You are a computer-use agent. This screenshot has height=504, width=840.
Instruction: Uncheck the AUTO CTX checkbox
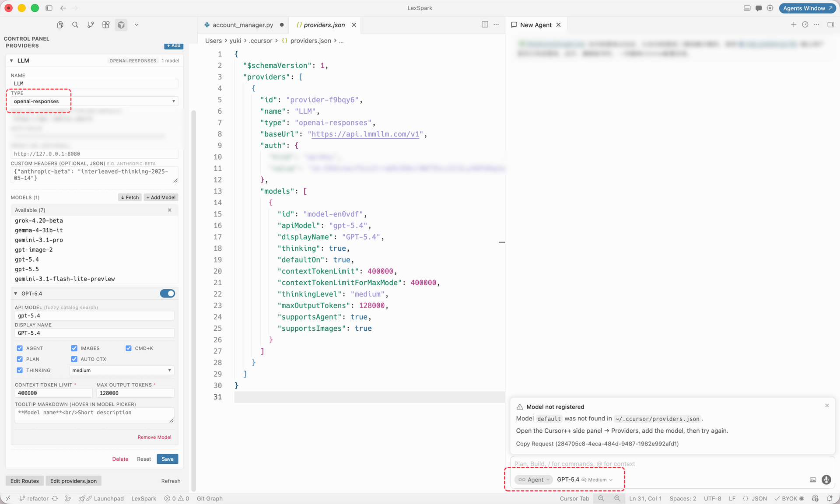pyautogui.click(x=74, y=359)
